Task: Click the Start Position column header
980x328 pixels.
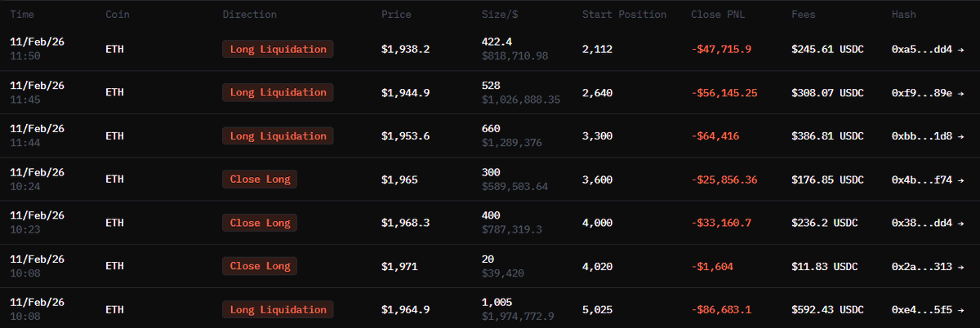Action: pyautogui.click(x=624, y=15)
